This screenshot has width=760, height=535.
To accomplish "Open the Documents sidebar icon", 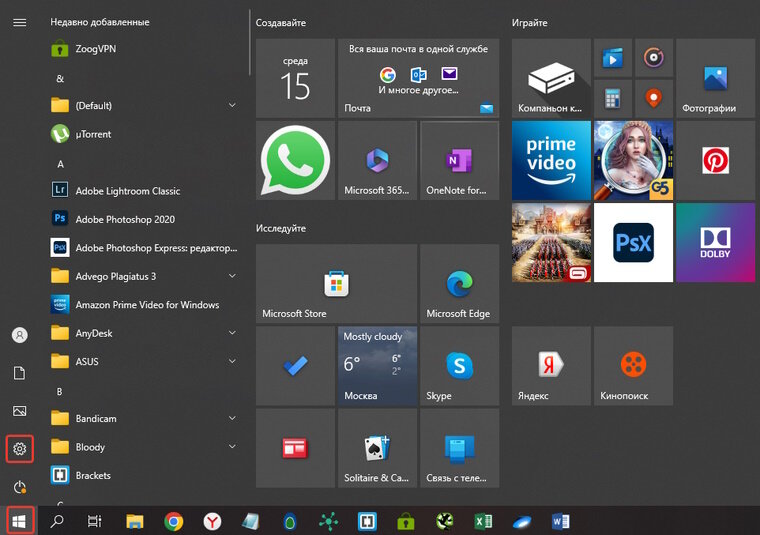I will [19, 373].
